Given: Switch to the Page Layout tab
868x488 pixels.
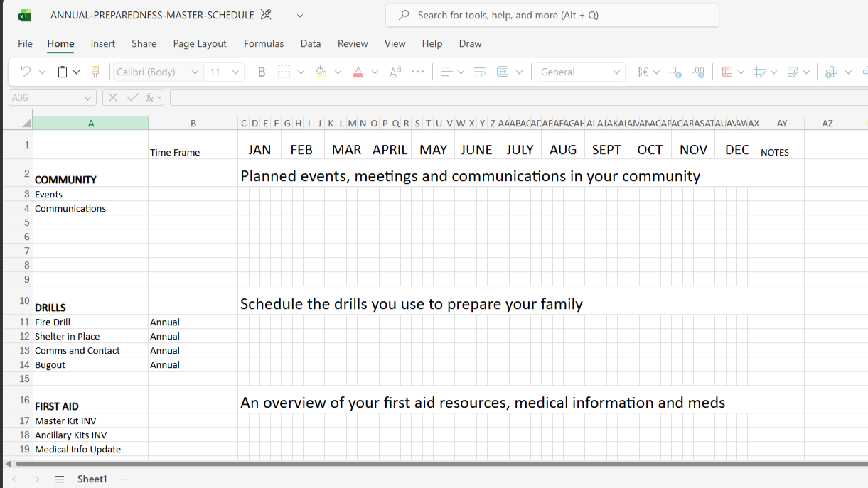Looking at the screenshot, I should pyautogui.click(x=200, y=43).
